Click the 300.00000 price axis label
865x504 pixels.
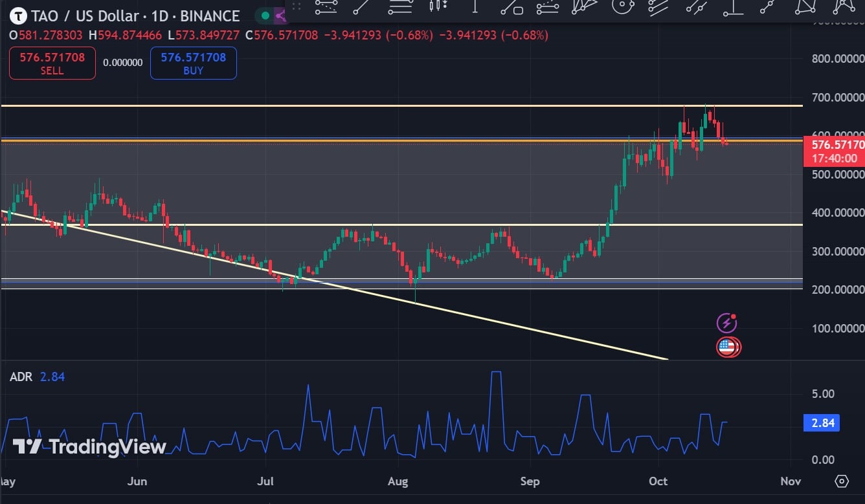[838, 251]
